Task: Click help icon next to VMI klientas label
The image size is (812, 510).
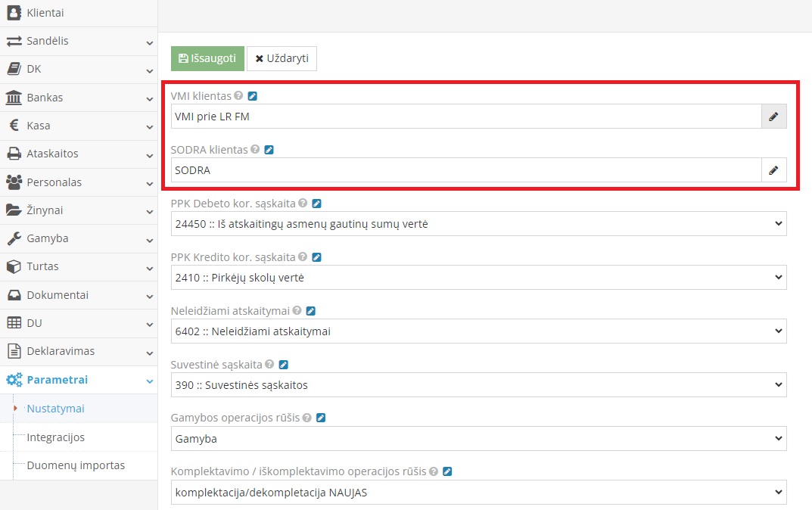Action: [x=238, y=96]
